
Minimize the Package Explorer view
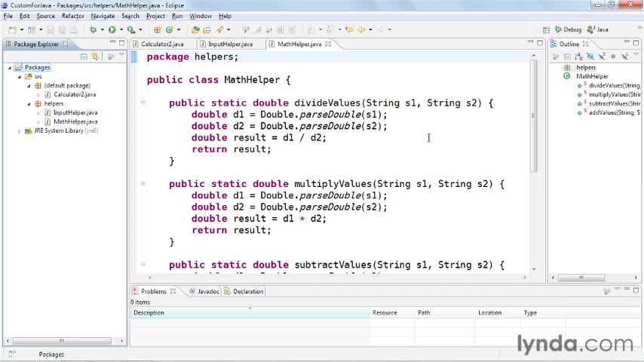[x=112, y=42]
